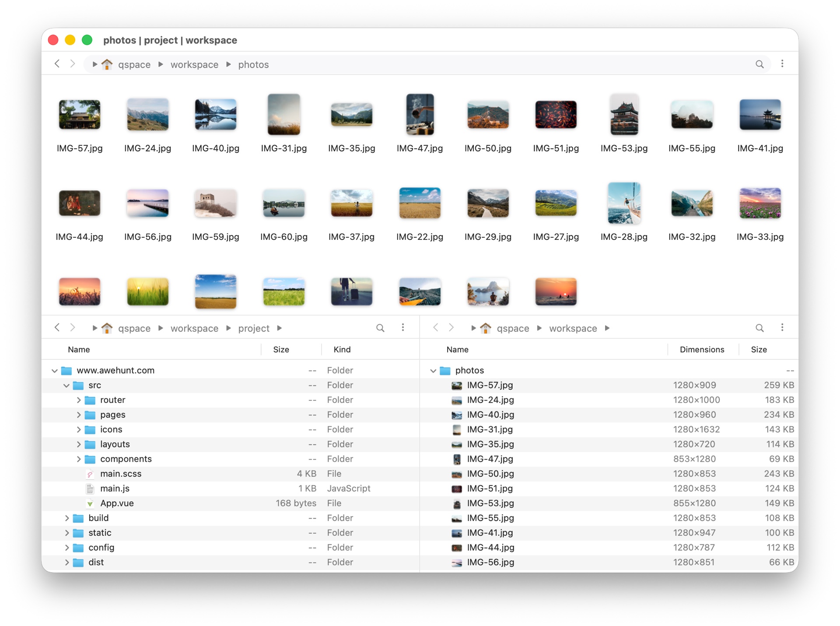Collapse the src folder
Viewport: 840px width, 626px height.
66,385
